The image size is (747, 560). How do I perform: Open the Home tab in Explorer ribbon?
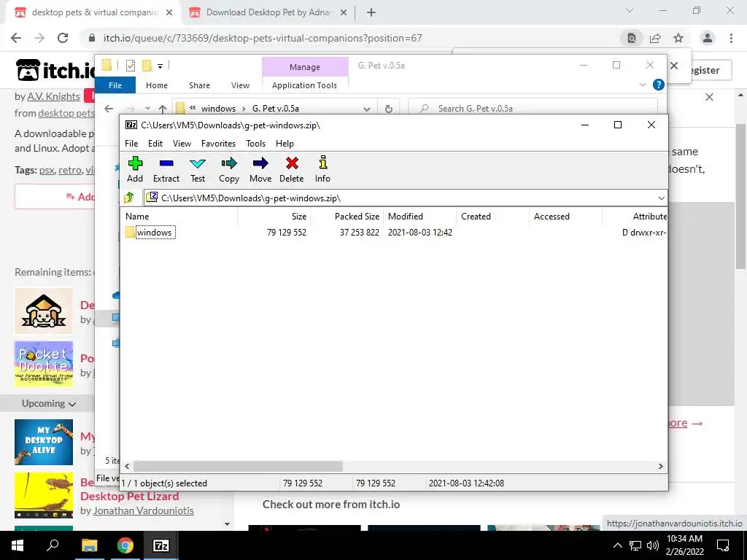(157, 85)
